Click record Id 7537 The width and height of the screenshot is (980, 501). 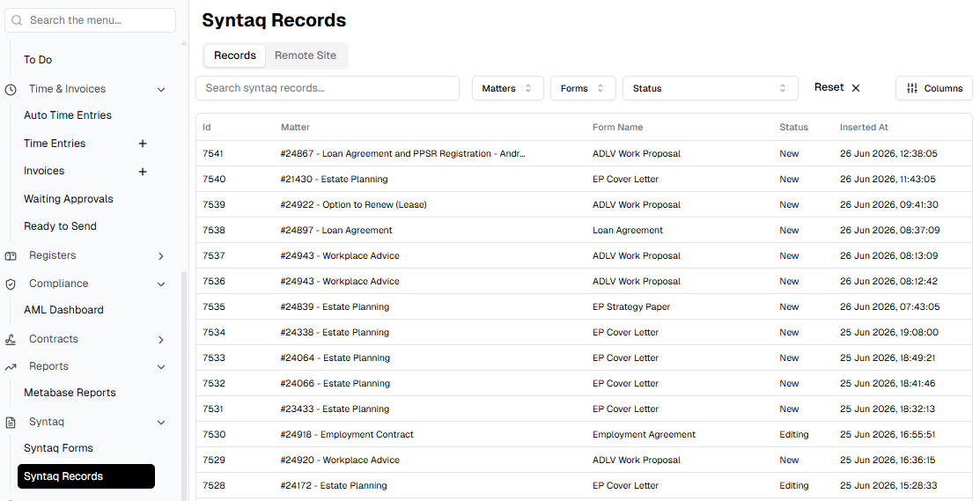click(x=214, y=255)
